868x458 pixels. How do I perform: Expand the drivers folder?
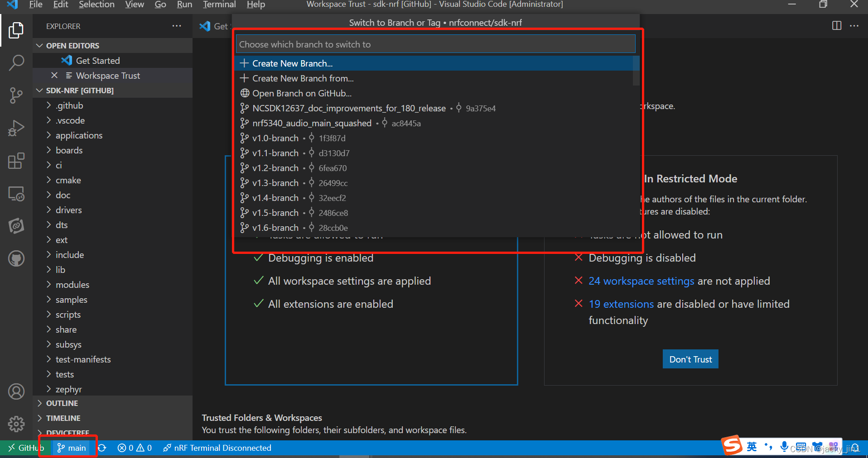(113, 210)
